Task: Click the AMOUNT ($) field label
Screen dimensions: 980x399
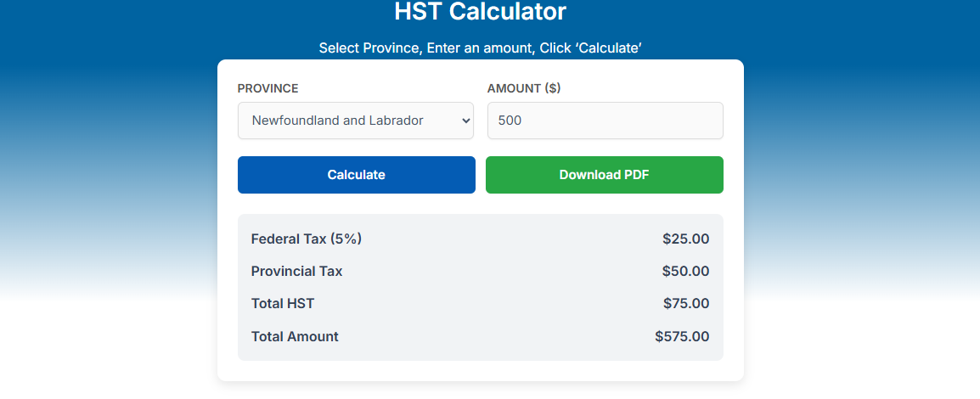Action: click(524, 88)
